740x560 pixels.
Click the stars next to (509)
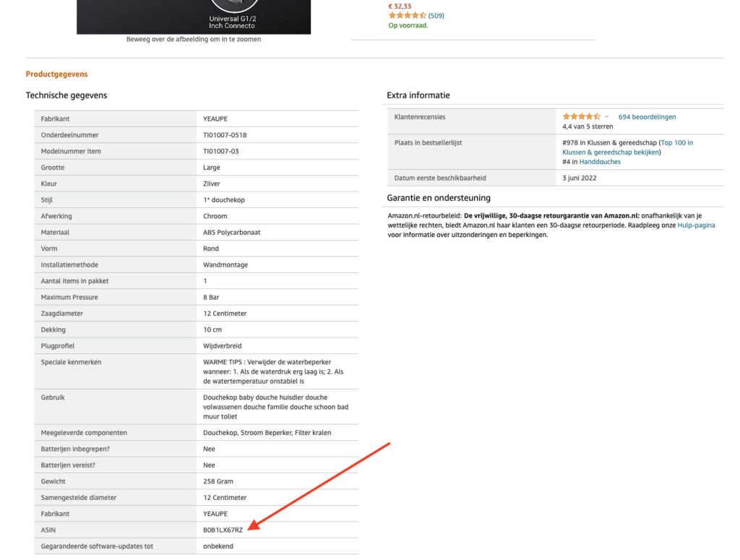(x=408, y=16)
